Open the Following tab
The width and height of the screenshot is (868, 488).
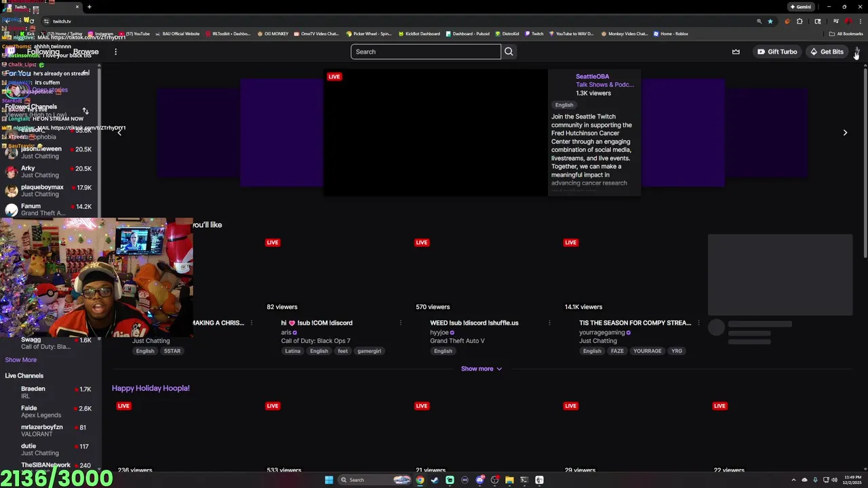tap(43, 52)
